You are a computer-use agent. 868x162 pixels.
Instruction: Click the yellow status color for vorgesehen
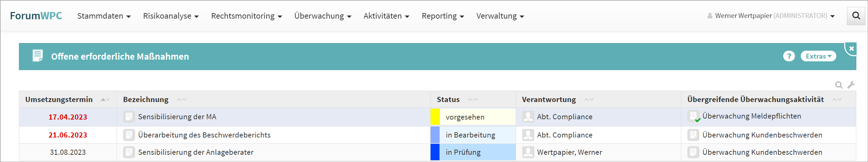[x=435, y=117]
